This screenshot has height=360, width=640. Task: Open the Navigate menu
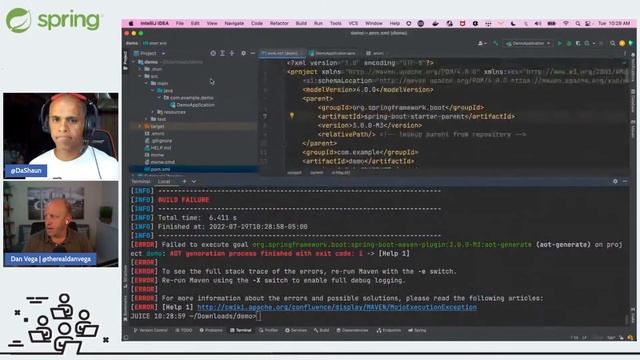click(234, 24)
